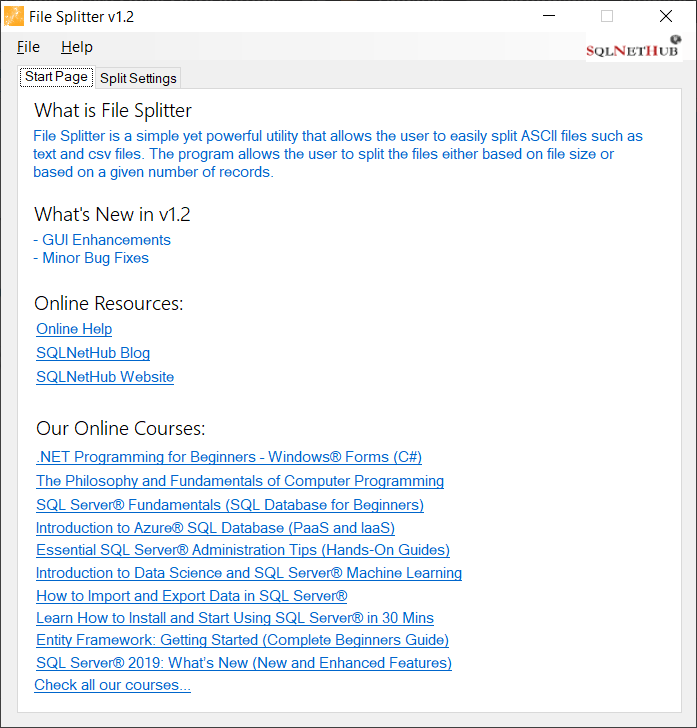697x728 pixels.
Task: Open SQL Server 2019 What's New link
Action: pyautogui.click(x=244, y=663)
